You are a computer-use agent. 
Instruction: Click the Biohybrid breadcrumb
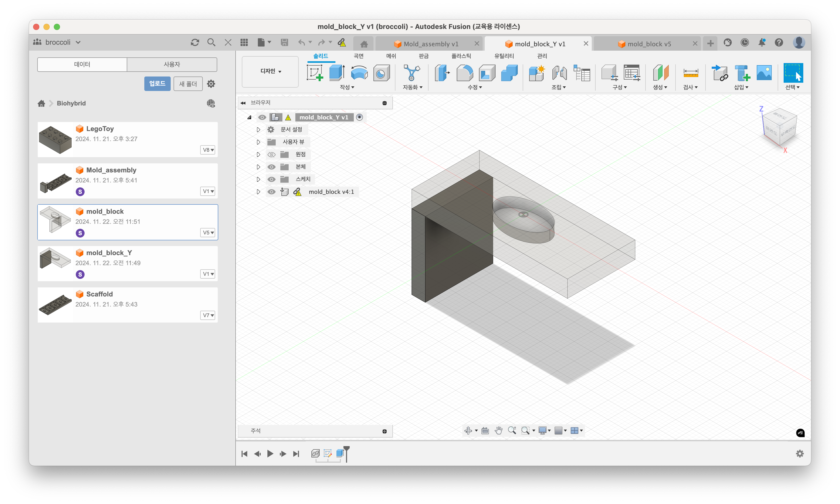click(x=71, y=103)
